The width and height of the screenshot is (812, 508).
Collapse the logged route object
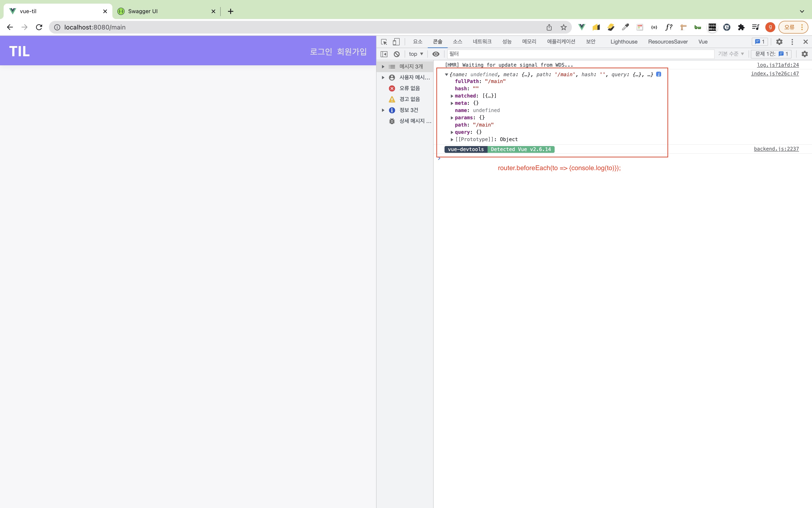click(x=447, y=75)
